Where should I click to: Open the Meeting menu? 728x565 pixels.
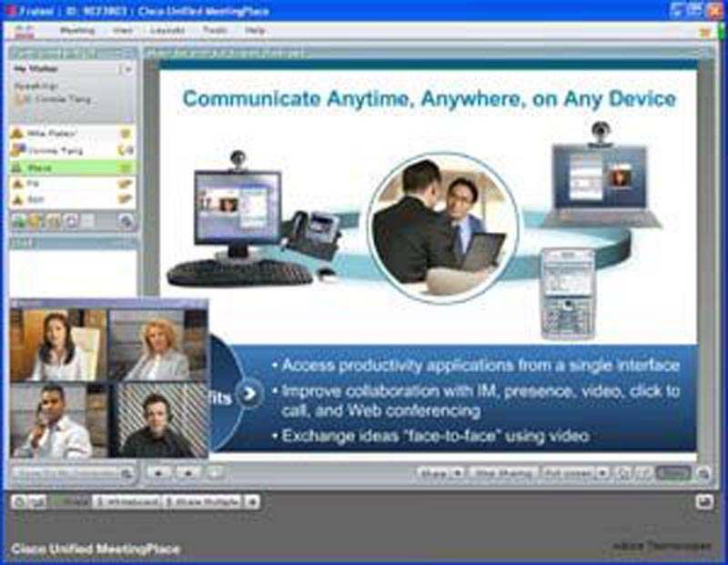pyautogui.click(x=77, y=30)
